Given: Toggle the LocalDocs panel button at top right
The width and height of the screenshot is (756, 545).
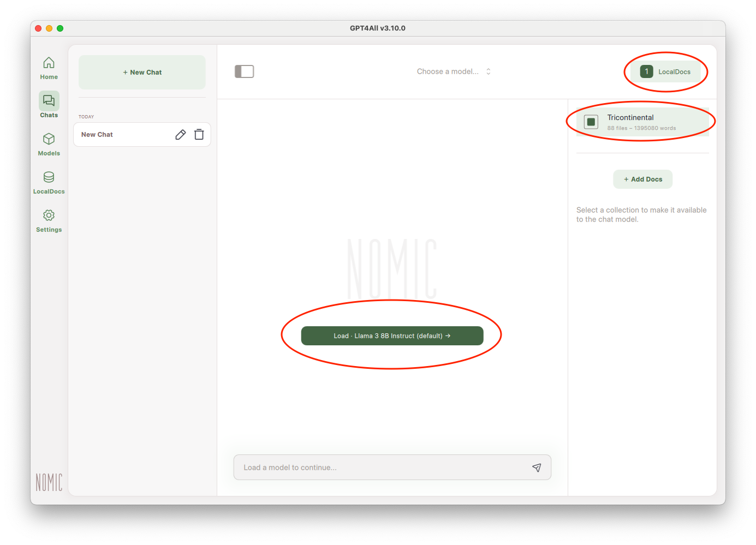Looking at the screenshot, I should (666, 71).
